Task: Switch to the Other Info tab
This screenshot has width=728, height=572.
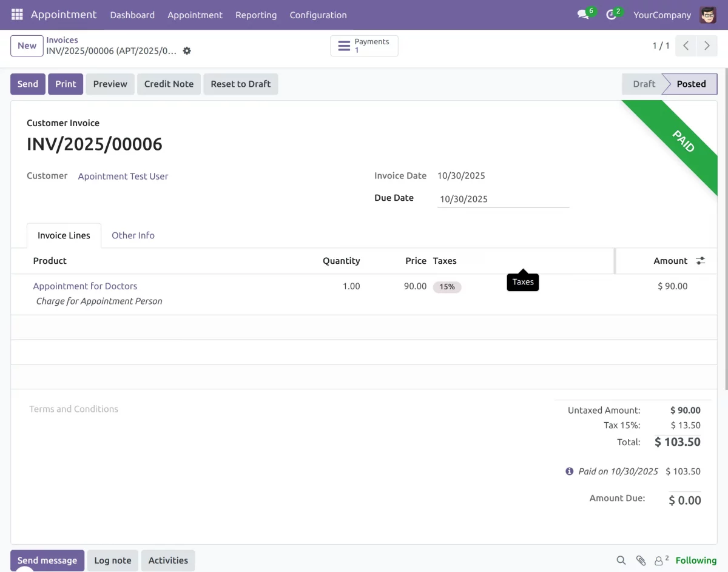Action: coord(133,235)
